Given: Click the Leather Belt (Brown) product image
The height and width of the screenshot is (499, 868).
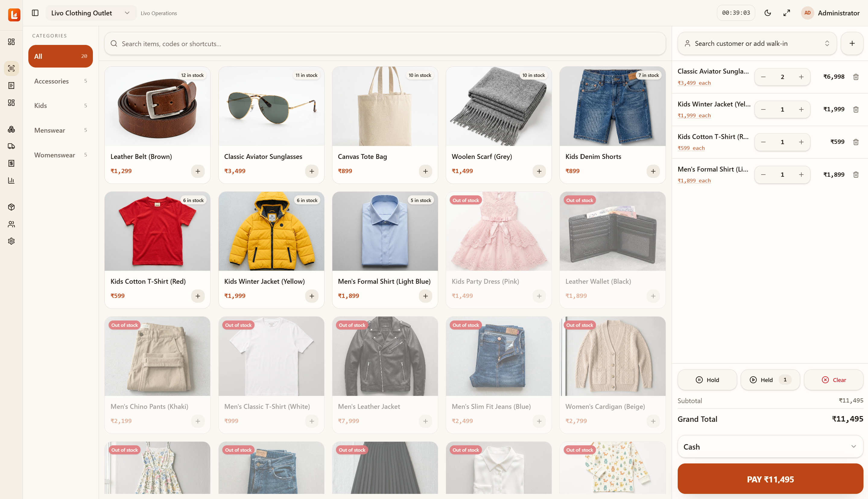Looking at the screenshot, I should (x=157, y=106).
